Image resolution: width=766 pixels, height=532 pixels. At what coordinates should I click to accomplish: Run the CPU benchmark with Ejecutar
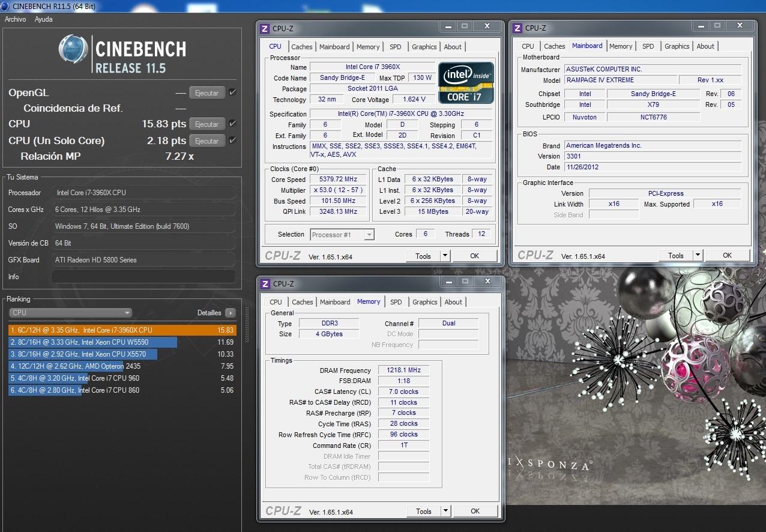(207, 124)
